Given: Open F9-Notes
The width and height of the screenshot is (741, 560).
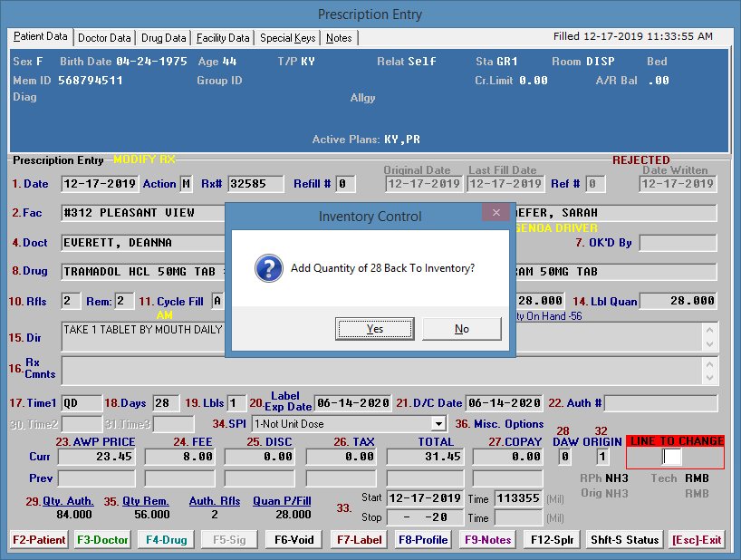Looking at the screenshot, I should [488, 539].
